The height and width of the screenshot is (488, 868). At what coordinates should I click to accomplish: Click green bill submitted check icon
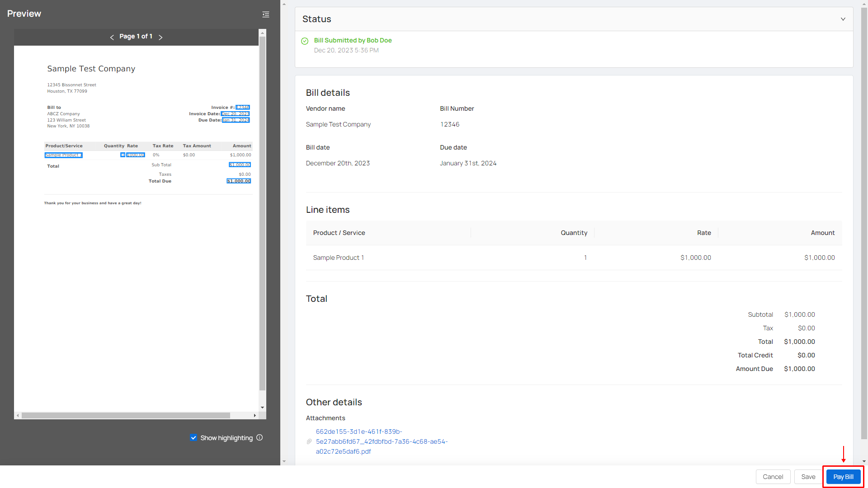[305, 41]
